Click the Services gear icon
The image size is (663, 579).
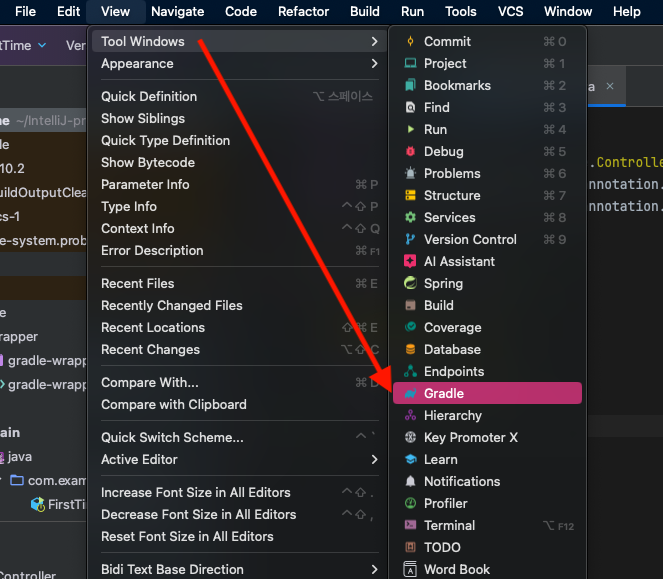410,217
